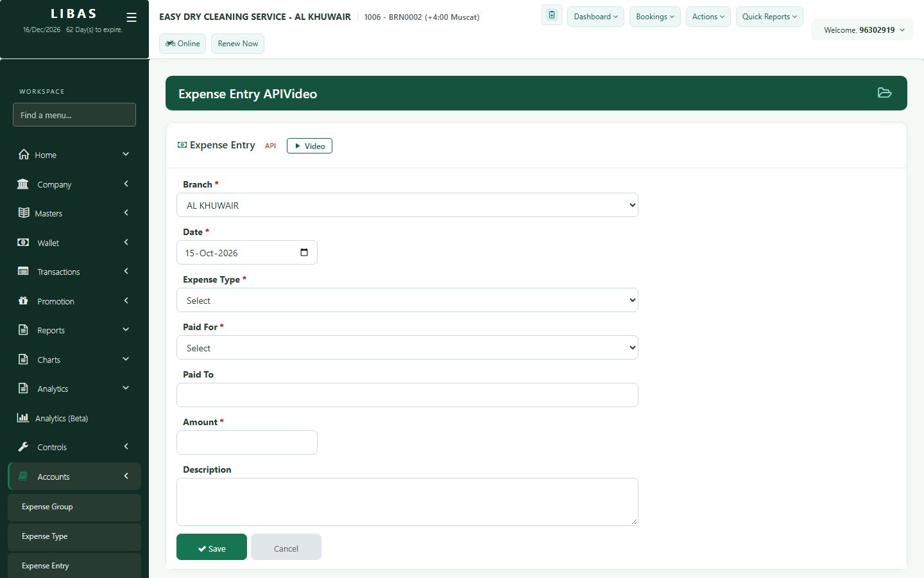The image size is (924, 578).
Task: Collapse the Accounts submenu chevron
Action: pos(126,476)
